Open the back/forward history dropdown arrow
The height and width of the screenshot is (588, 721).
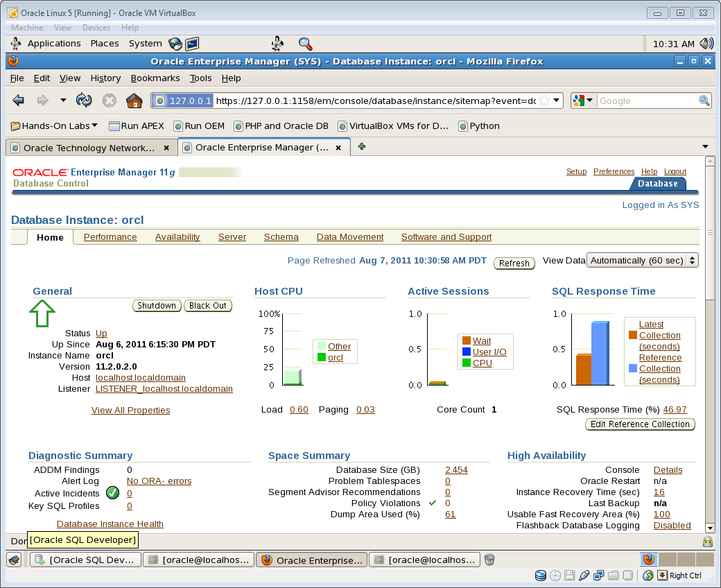pyautogui.click(x=63, y=101)
